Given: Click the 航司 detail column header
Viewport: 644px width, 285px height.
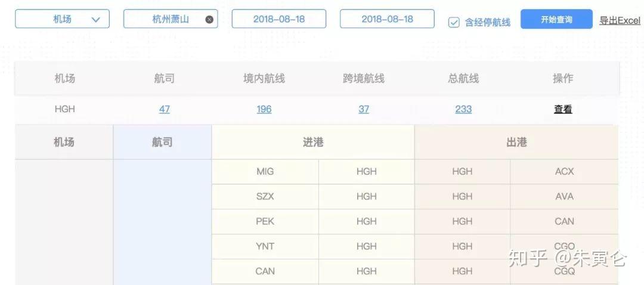Looking at the screenshot, I should (162, 142).
